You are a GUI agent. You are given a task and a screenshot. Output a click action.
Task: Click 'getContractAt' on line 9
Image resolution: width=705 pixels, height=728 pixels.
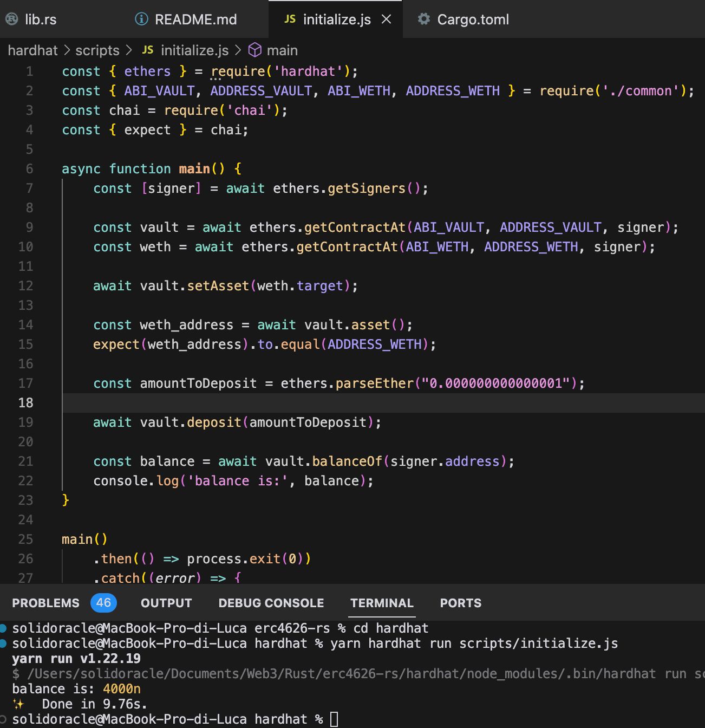tap(355, 227)
